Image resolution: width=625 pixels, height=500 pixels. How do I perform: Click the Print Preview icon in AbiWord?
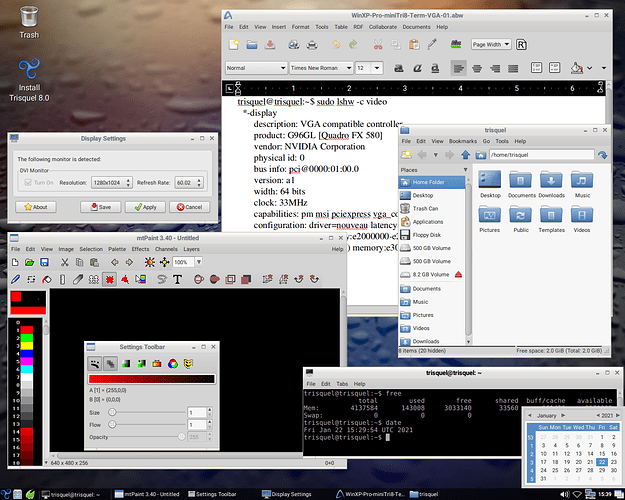[294, 44]
